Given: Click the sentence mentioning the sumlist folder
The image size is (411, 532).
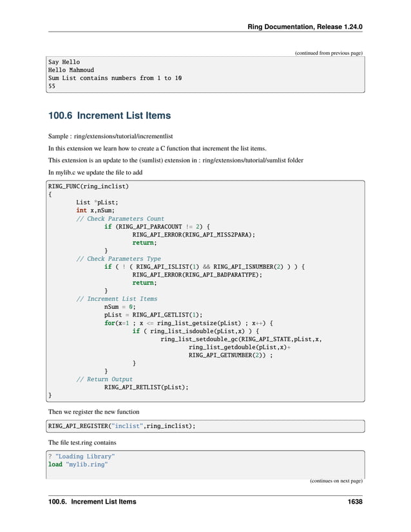Looking at the screenshot, I should 175,161.
